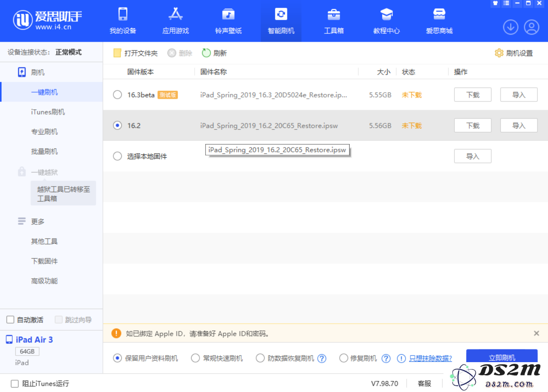
Task: Toggle the 跳过向导 checkbox
Action: pos(58,320)
